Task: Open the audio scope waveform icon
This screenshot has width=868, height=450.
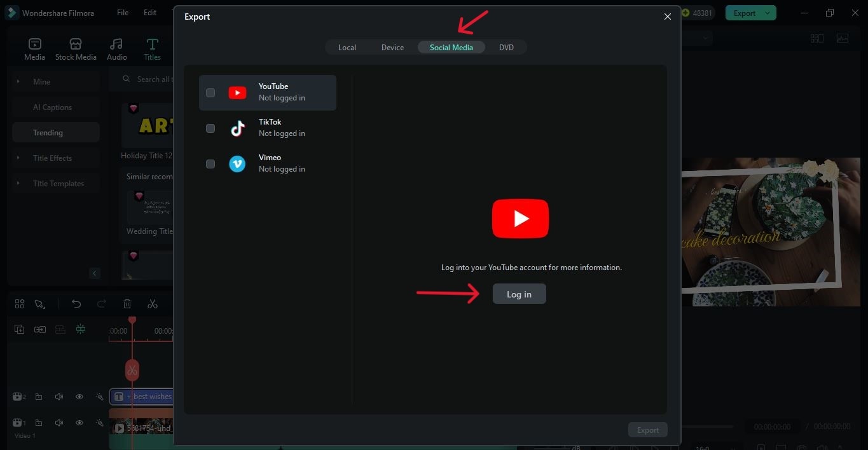Action: 843,38
